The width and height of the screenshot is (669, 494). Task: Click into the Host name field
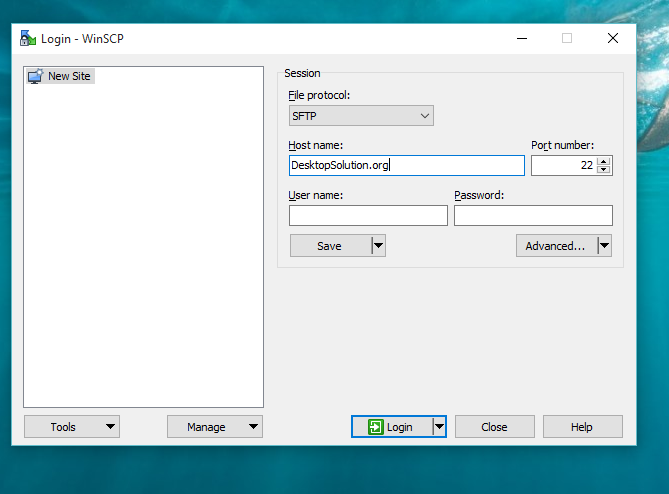(407, 165)
